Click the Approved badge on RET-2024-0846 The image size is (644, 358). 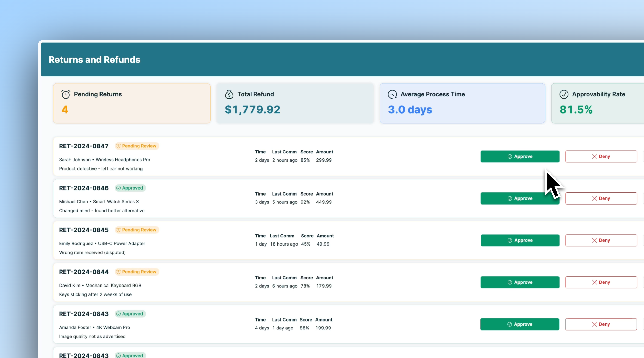pyautogui.click(x=130, y=188)
